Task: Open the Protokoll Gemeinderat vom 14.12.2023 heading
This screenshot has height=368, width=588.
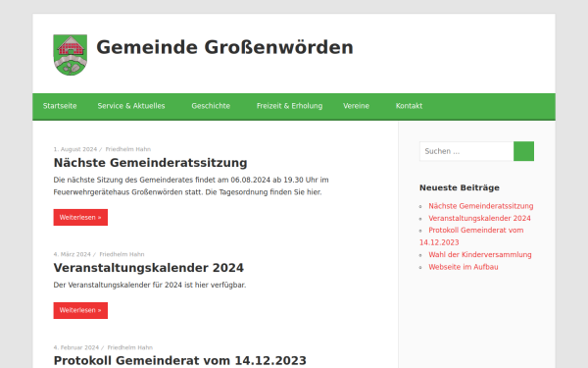Action: tap(180, 360)
